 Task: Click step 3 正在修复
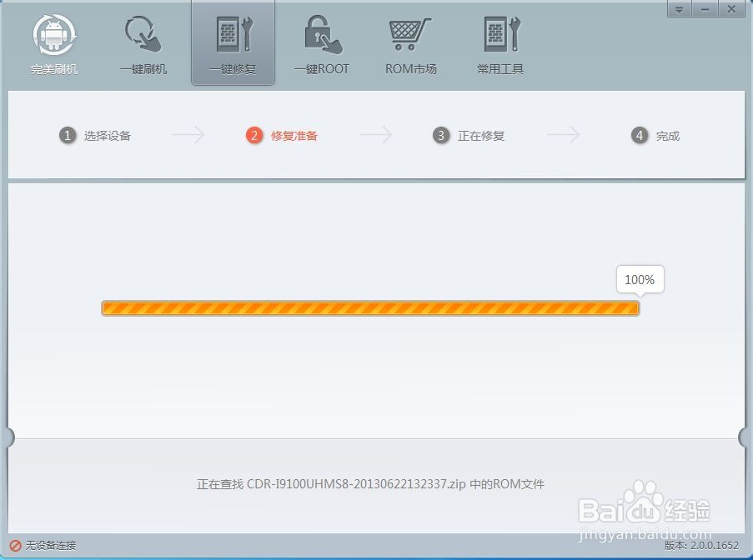click(x=469, y=136)
